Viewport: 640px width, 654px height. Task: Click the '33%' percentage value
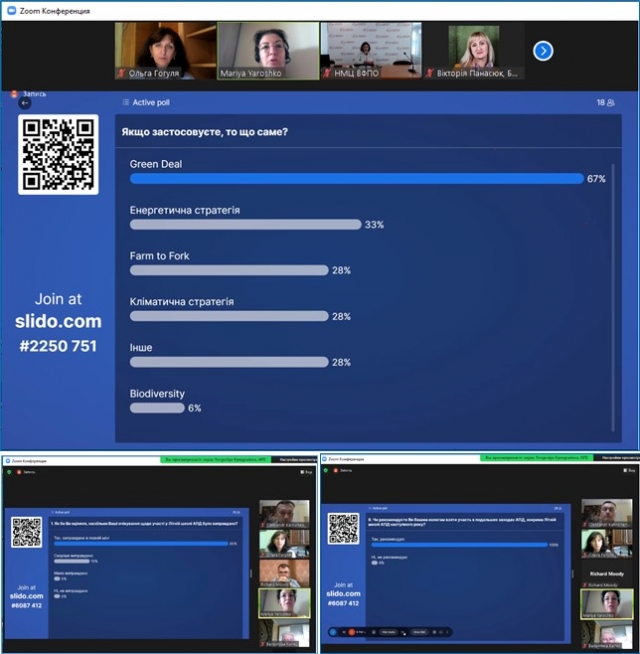click(x=374, y=224)
